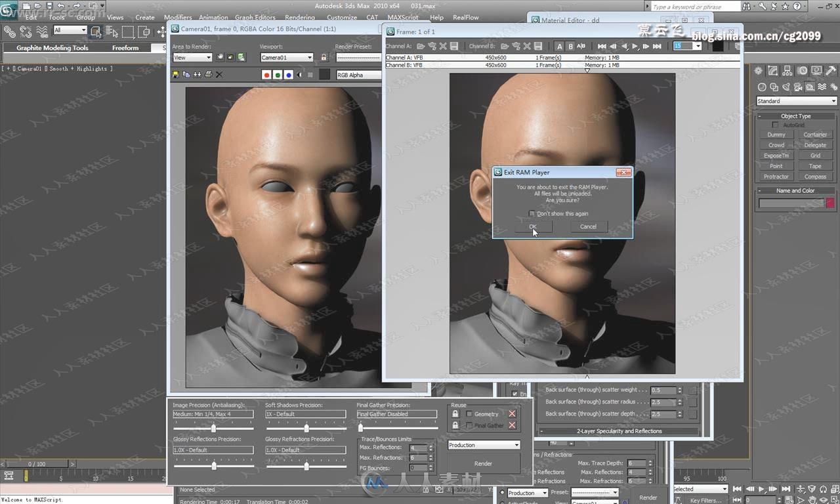Toggle Channel B display button

pos(570,46)
